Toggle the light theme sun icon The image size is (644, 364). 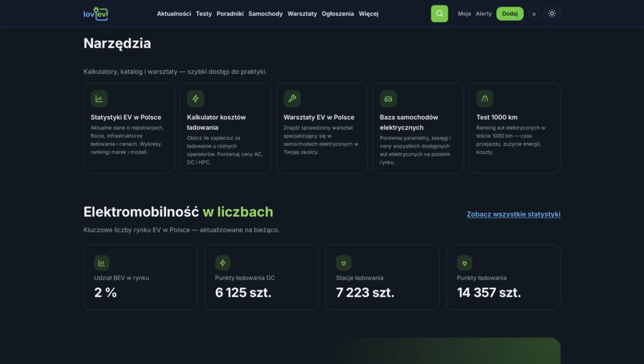552,14
